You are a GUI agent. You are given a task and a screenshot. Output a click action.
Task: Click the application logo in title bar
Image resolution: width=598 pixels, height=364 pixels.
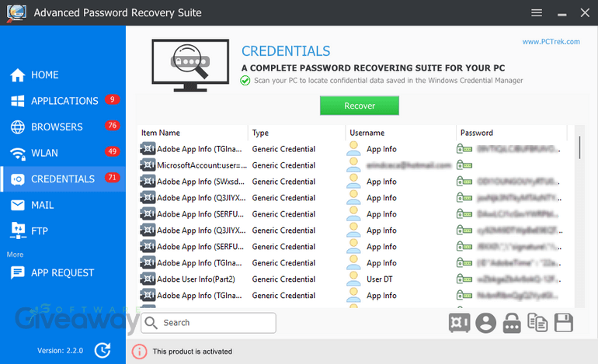click(x=16, y=12)
